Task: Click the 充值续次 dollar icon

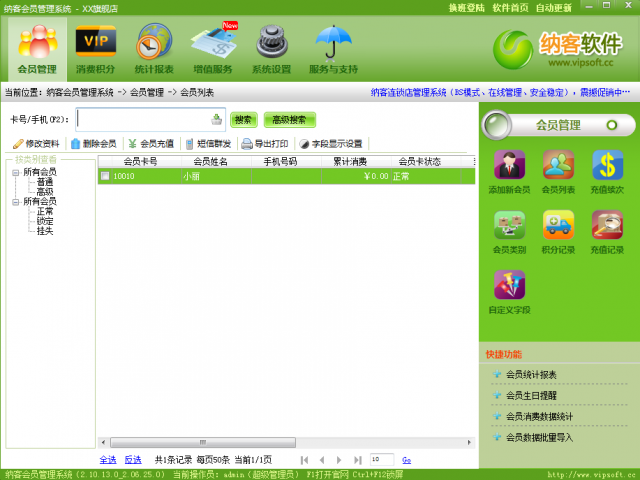Action: (x=607, y=172)
